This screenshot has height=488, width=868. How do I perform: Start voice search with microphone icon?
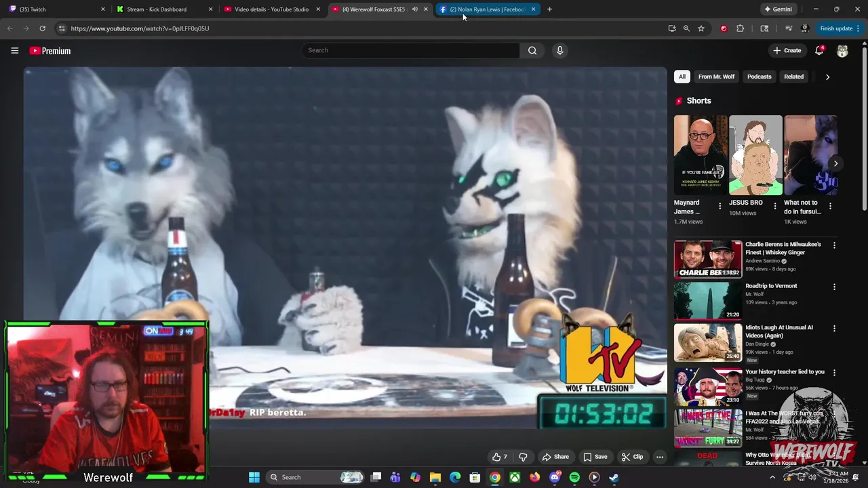pyautogui.click(x=559, y=50)
